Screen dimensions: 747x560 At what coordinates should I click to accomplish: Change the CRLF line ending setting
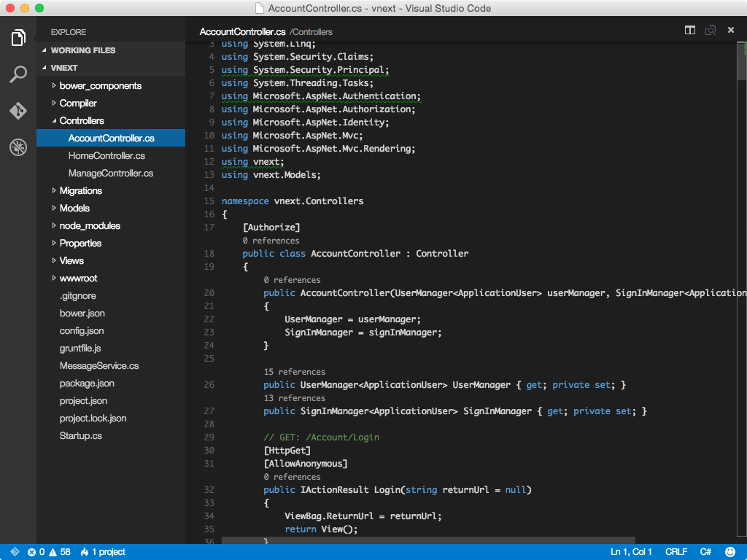coord(676,552)
